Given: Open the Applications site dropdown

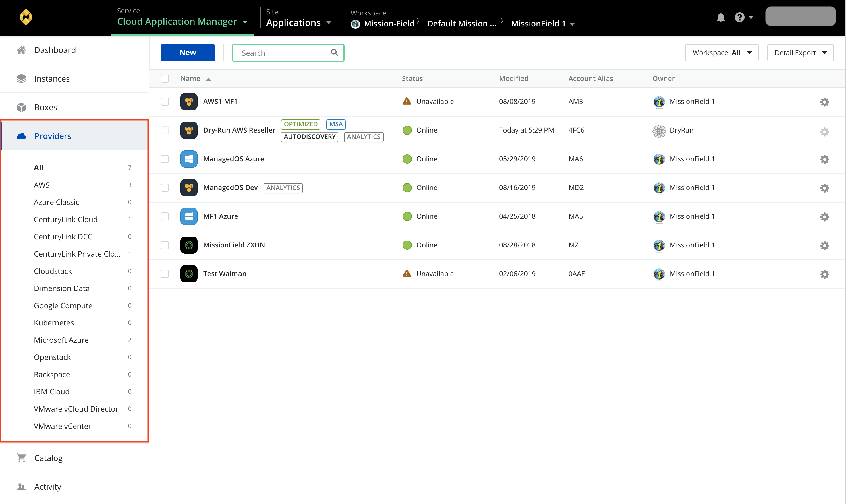Looking at the screenshot, I should click(299, 23).
